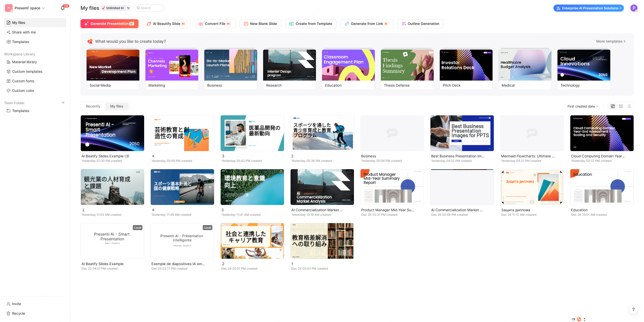Switch to large grid view
This screenshot has height=322, width=644.
coord(613,106)
